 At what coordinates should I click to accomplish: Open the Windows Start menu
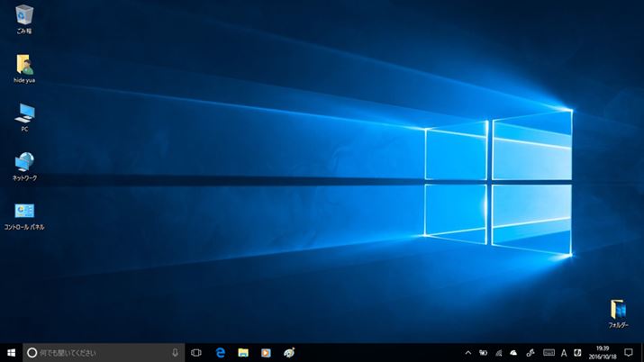pos(11,352)
